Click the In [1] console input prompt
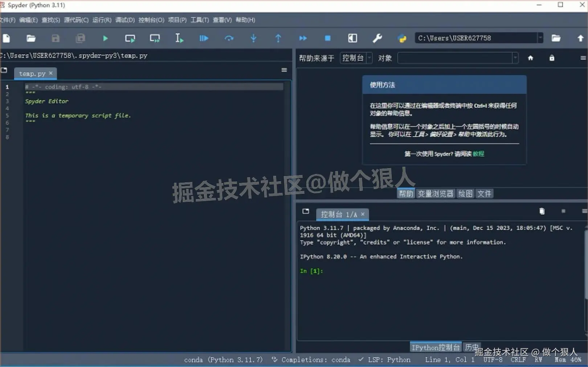588x367 pixels. pyautogui.click(x=311, y=271)
